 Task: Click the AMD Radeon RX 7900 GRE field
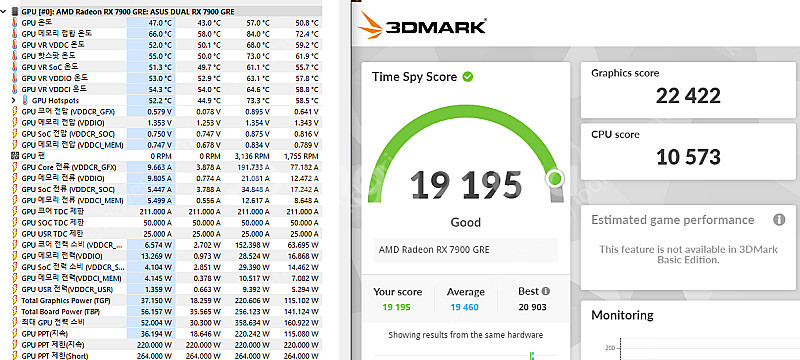(465, 250)
